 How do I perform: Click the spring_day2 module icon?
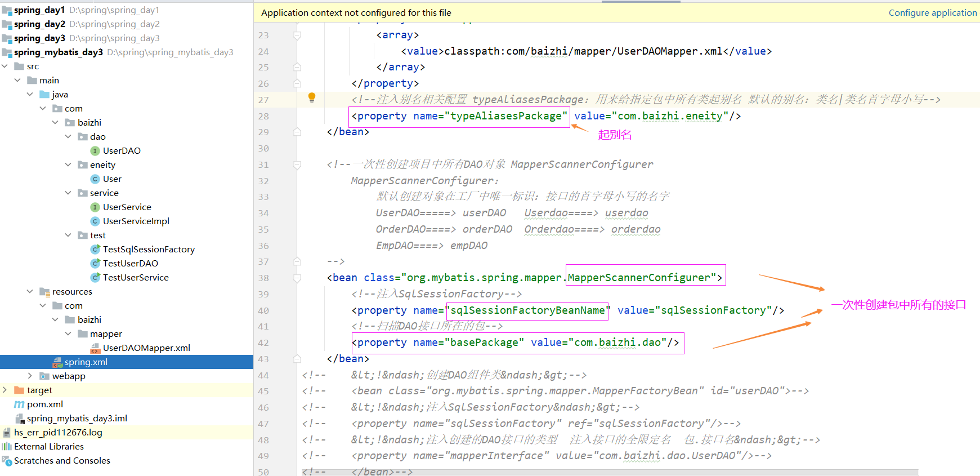click(x=7, y=24)
